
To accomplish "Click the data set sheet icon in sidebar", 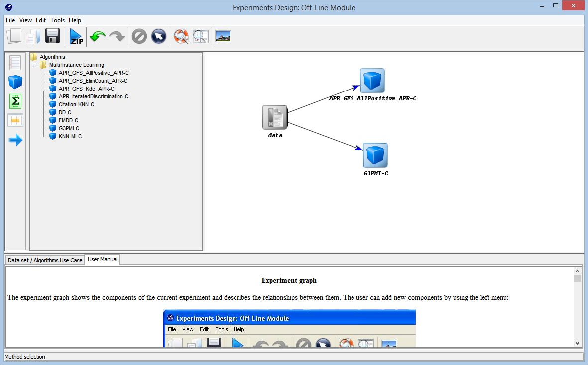I will coord(15,63).
